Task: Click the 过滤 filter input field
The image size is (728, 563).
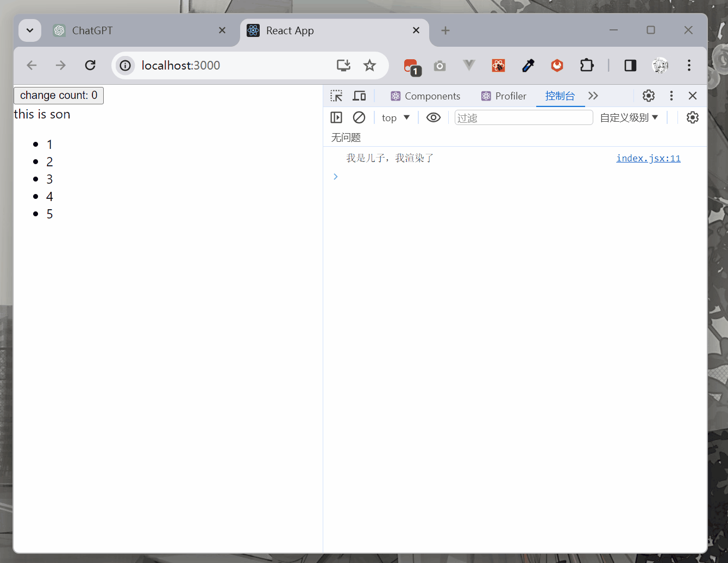Action: tap(523, 118)
